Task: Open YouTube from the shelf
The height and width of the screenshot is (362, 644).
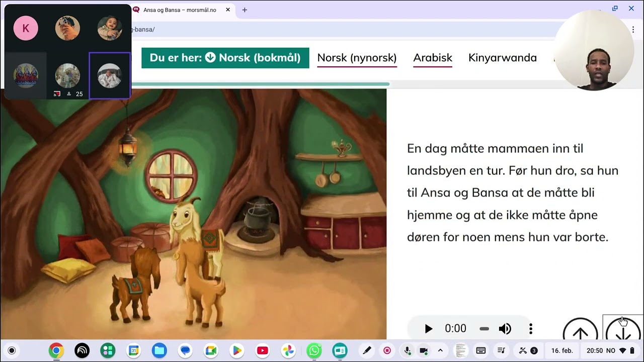Action: [262, 350]
